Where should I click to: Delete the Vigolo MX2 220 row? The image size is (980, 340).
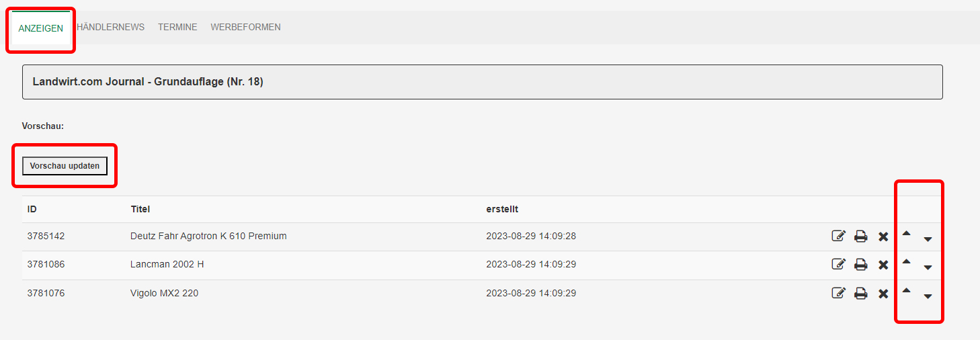[883, 293]
